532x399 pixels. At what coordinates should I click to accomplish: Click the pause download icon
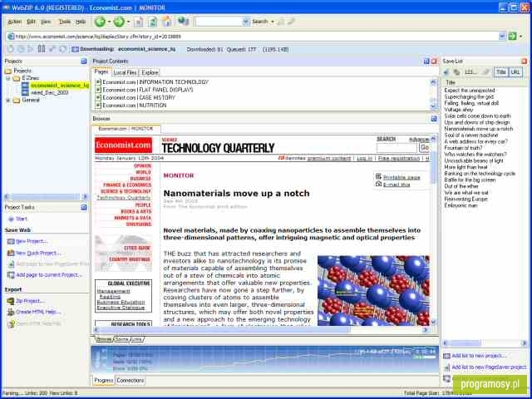click(42, 49)
